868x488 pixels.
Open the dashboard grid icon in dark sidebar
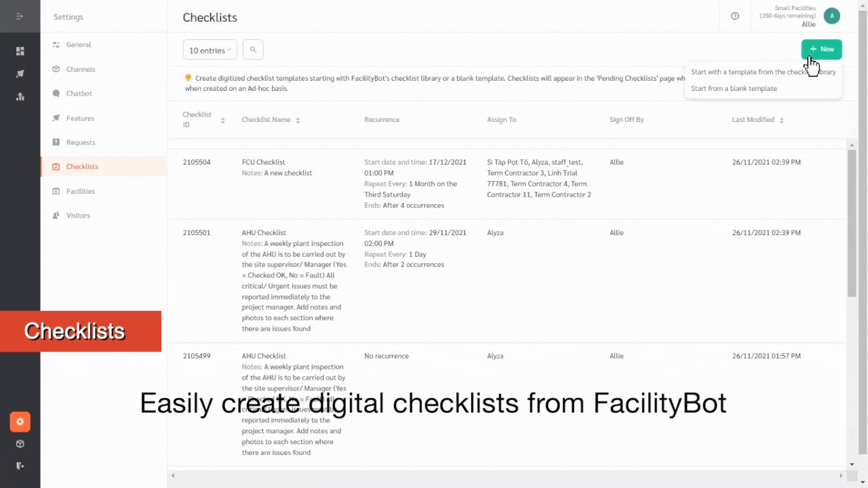(20, 51)
